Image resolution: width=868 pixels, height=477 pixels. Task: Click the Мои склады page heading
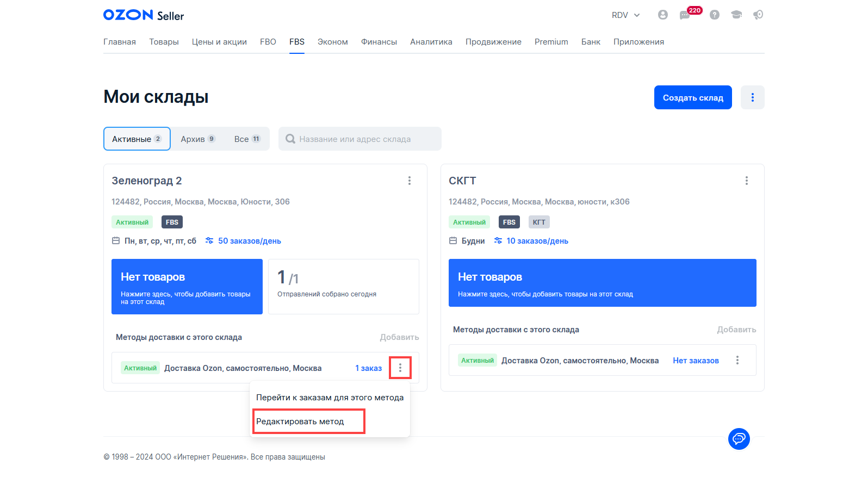[x=156, y=97]
